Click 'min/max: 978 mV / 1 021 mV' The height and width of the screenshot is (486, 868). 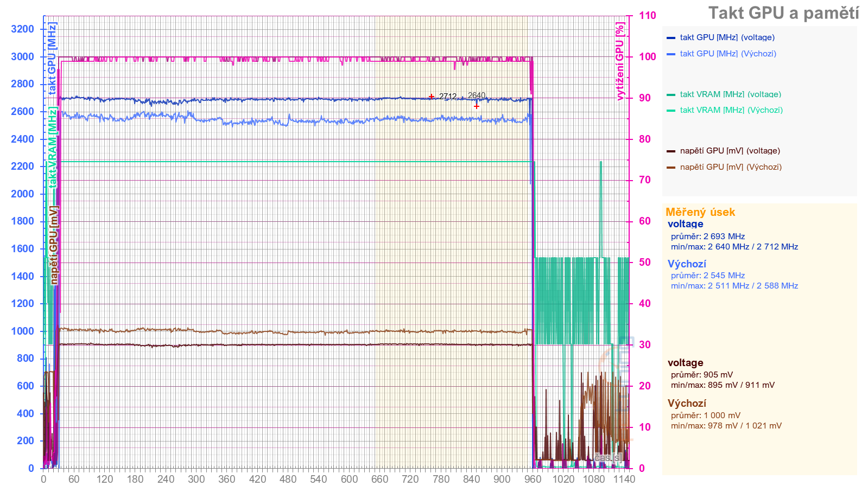pyautogui.click(x=726, y=426)
